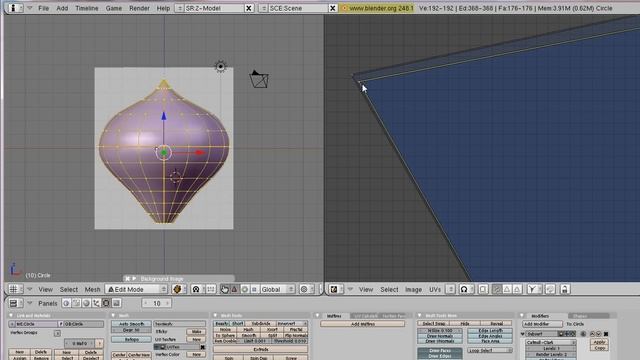The height and width of the screenshot is (360, 640).
Task: Move Subsurf modifier up in stack
Action: 592,334
